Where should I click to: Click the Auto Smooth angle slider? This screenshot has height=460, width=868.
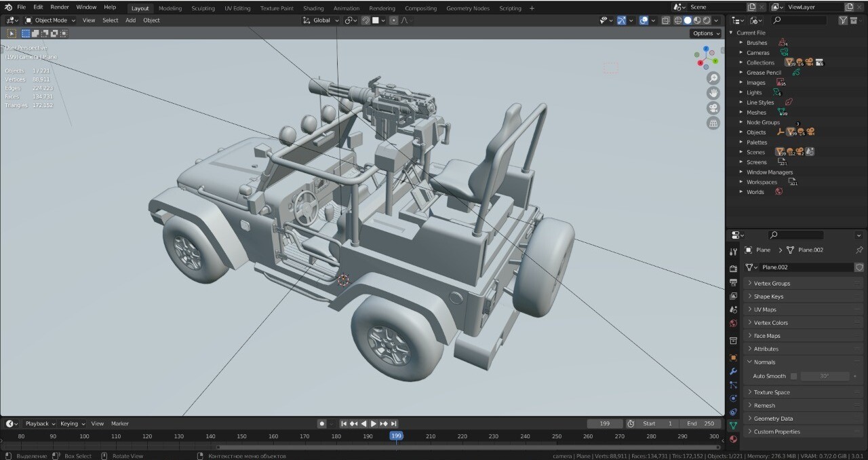(825, 376)
